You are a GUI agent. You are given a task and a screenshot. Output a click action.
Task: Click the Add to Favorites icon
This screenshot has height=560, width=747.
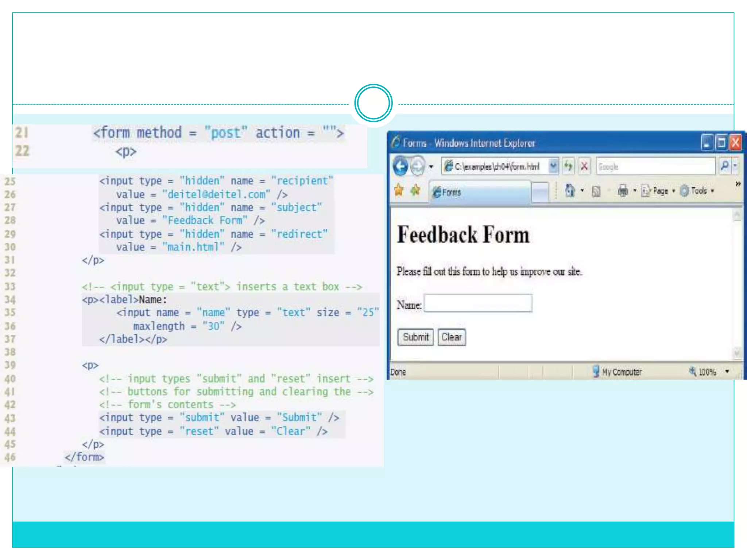point(415,190)
